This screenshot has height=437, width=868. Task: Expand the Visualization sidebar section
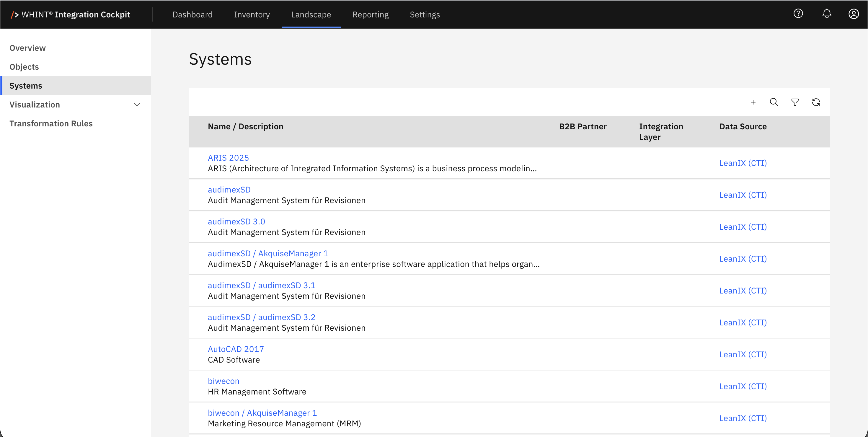click(137, 105)
